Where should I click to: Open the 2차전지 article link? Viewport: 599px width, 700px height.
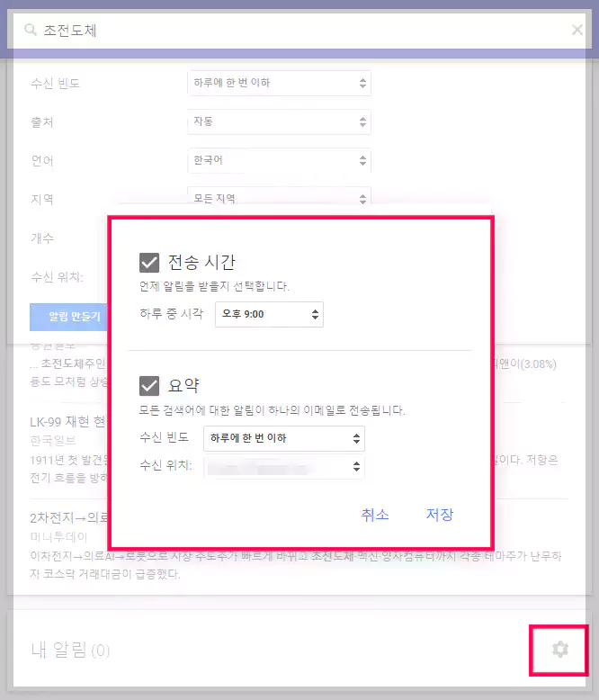coord(68,518)
